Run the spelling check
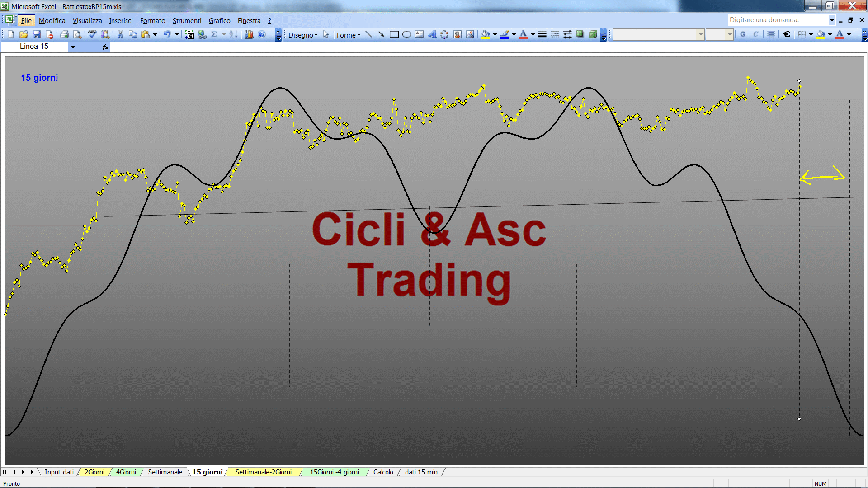The height and width of the screenshot is (488, 868). 92,34
